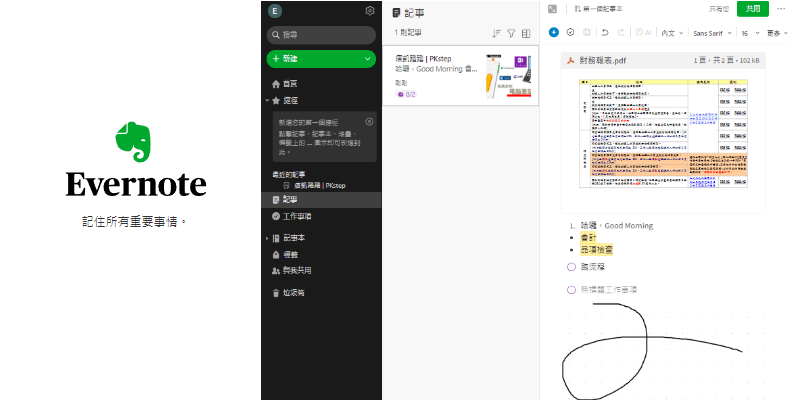Undo last edit in editor toolbar

coord(605,33)
